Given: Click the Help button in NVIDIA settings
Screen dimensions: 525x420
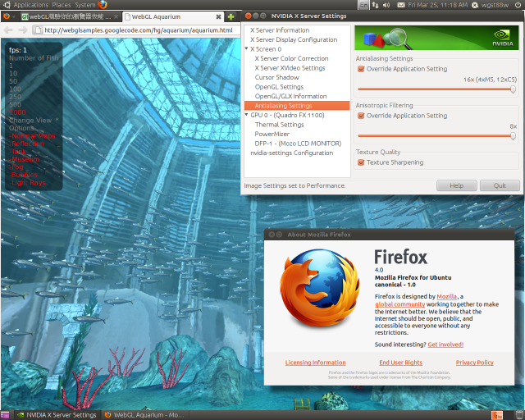Looking at the screenshot, I should tap(457, 185).
